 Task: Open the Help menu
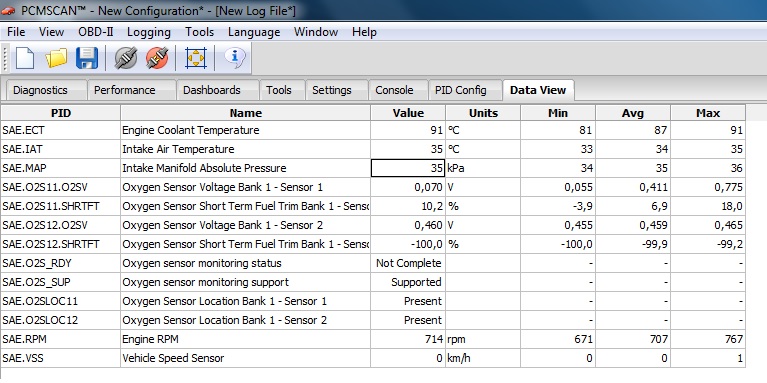pos(364,32)
